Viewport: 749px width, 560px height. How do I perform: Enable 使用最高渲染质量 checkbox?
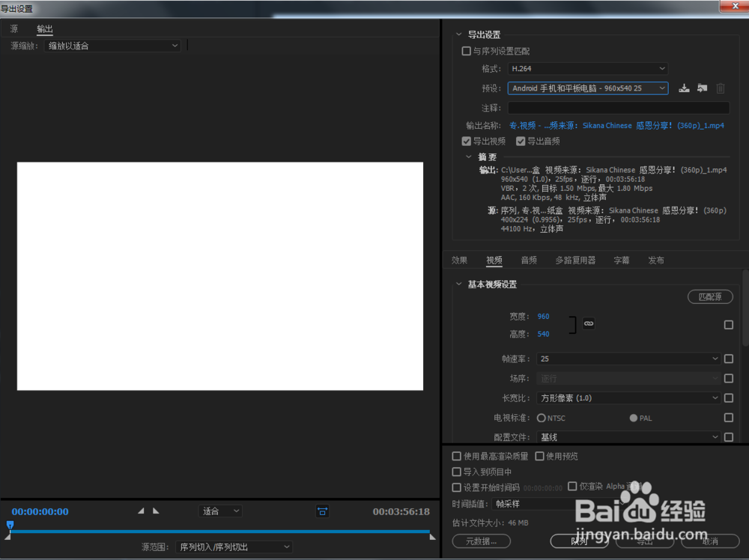click(x=457, y=457)
